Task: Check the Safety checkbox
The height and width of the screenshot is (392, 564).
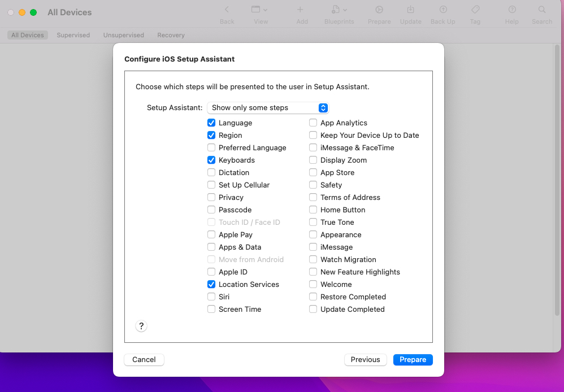Action: pyautogui.click(x=313, y=185)
